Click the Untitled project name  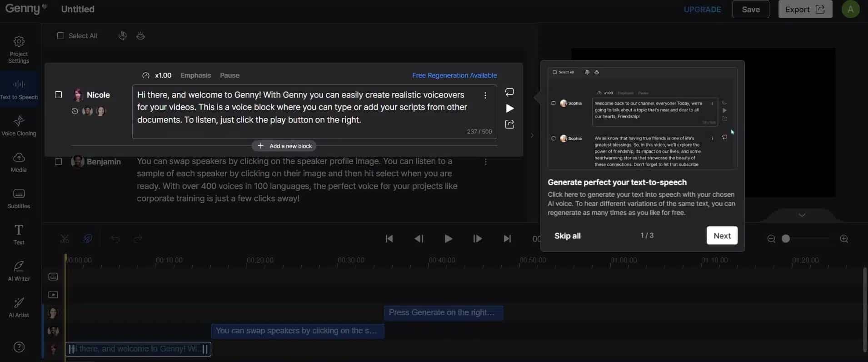[78, 9]
